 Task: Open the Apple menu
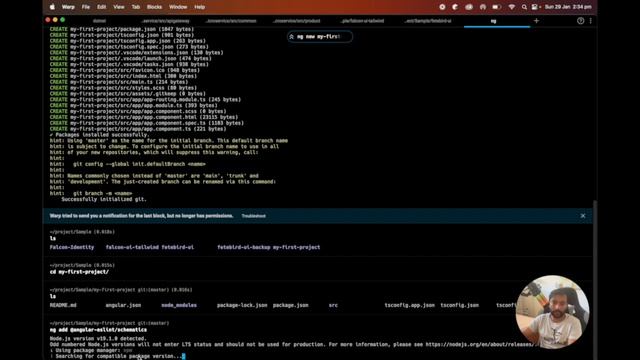coord(52,7)
